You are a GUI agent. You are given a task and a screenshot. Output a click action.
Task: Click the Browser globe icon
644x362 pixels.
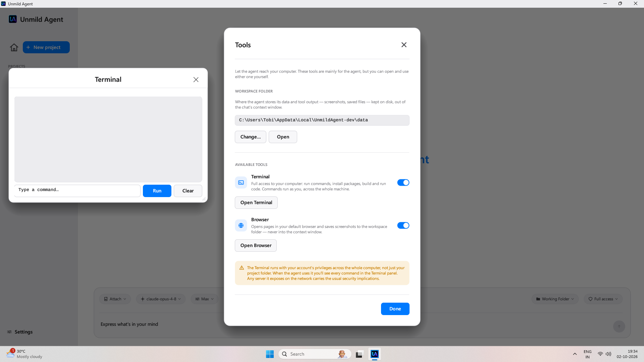[x=241, y=226]
